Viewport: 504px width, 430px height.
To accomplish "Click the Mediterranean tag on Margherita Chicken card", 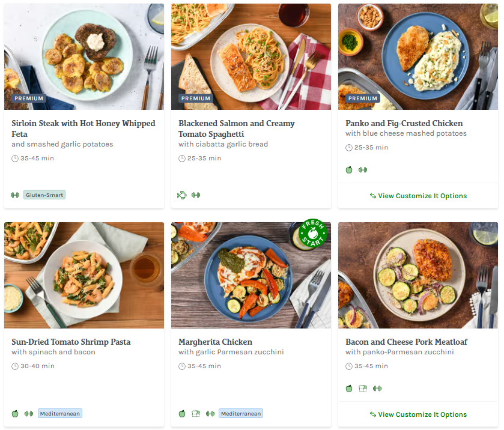I will tap(241, 414).
